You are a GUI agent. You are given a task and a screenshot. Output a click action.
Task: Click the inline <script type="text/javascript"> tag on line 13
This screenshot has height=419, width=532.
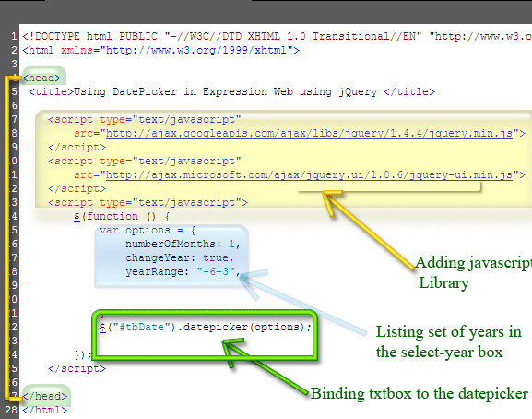pyautogui.click(x=148, y=203)
